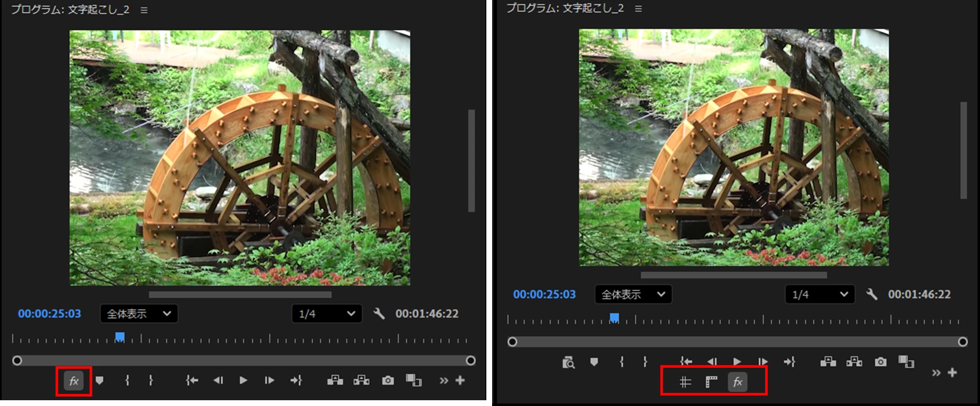Screen dimensions: 980x406
Task: Step forward one frame in left monitor
Action: point(269,380)
